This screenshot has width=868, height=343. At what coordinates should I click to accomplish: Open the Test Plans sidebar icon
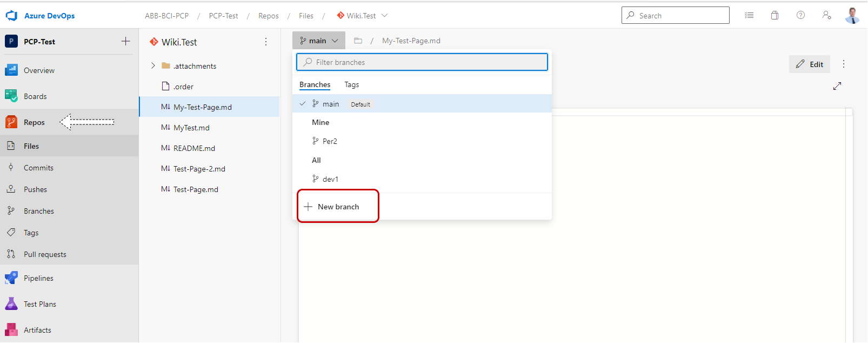(11, 304)
